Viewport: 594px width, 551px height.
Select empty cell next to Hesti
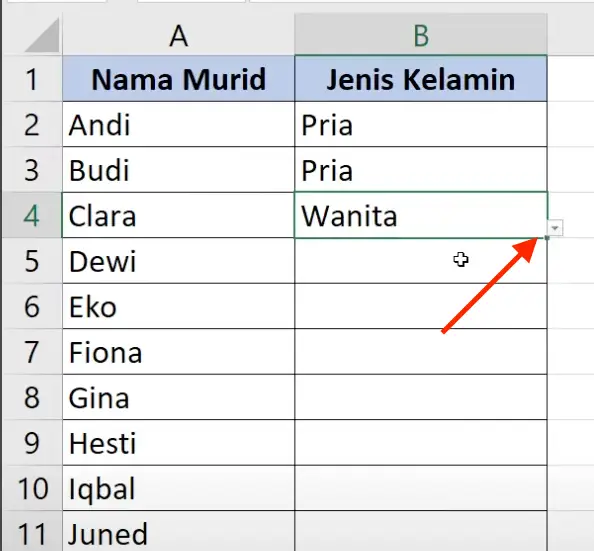(x=420, y=443)
